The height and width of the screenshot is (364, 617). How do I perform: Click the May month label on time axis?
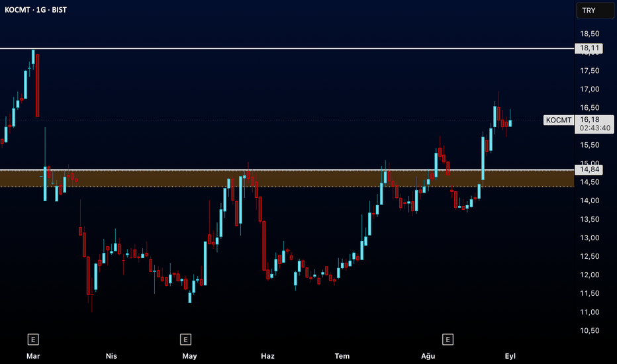tap(189, 356)
